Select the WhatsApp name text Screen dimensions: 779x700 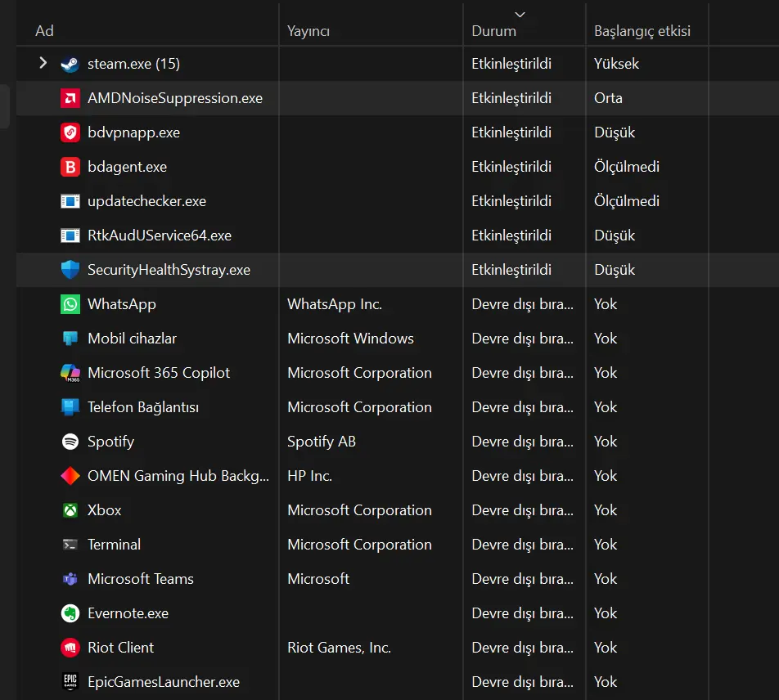[122, 304]
